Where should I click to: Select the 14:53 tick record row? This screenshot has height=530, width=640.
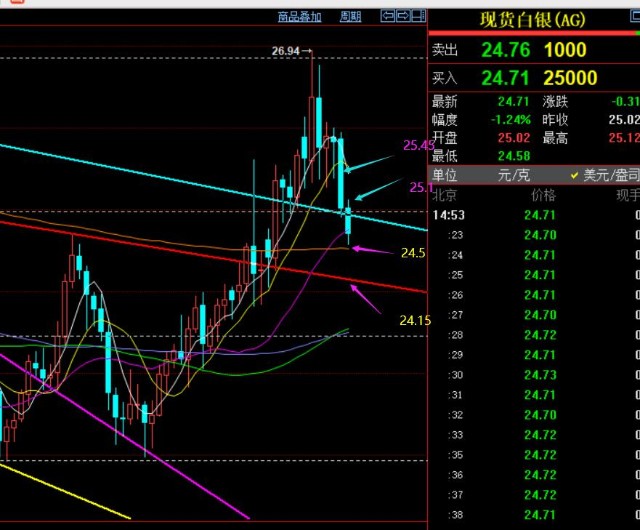click(532, 215)
